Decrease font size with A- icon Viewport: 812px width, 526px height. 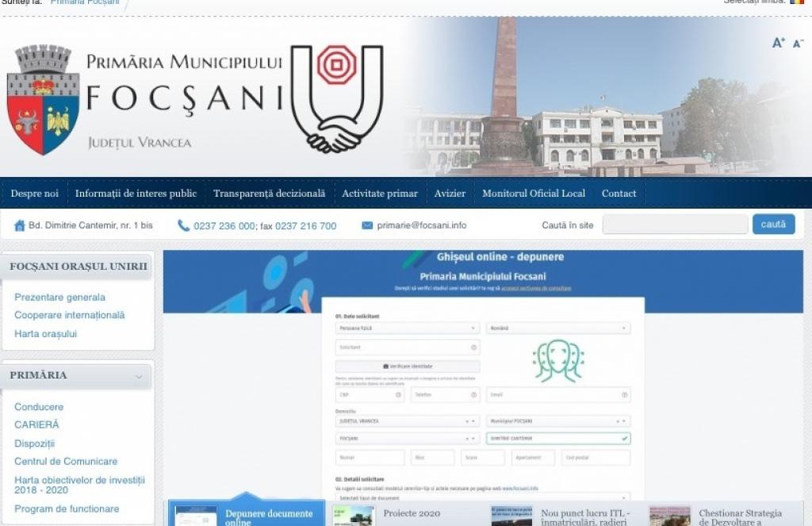(798, 44)
